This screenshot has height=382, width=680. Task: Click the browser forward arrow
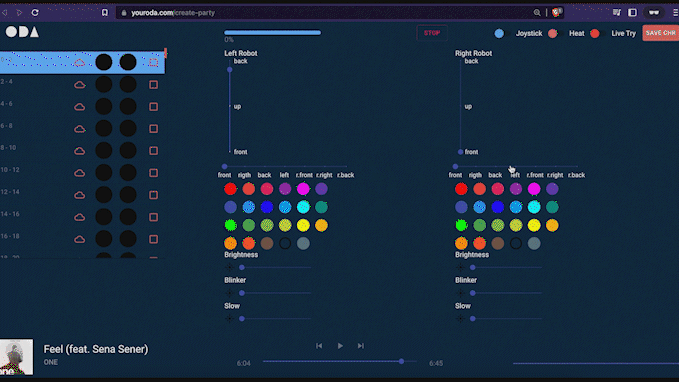coord(19,13)
